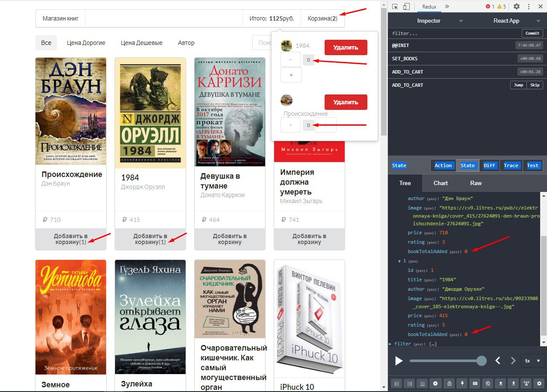Switch Redux panel to third layout icon
Image resolution: width=547 pixels, height=392 pixels.
pyautogui.click(x=423, y=383)
